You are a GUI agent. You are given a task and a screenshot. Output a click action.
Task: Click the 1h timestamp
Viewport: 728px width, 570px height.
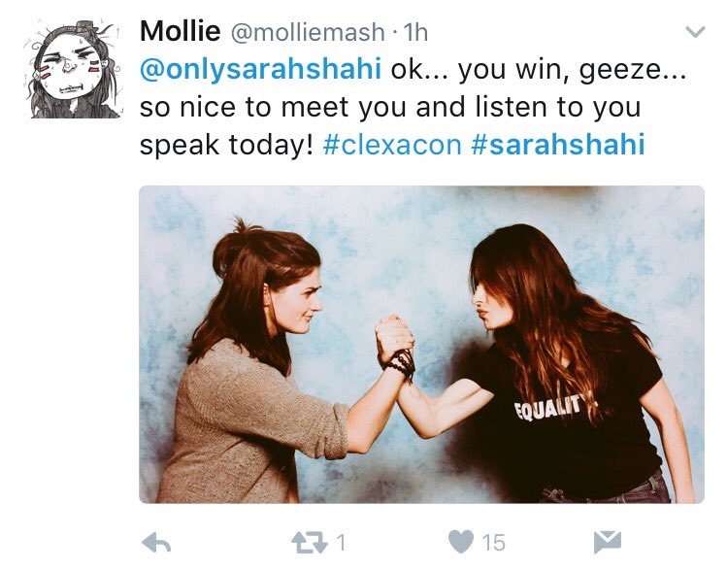tap(415, 32)
